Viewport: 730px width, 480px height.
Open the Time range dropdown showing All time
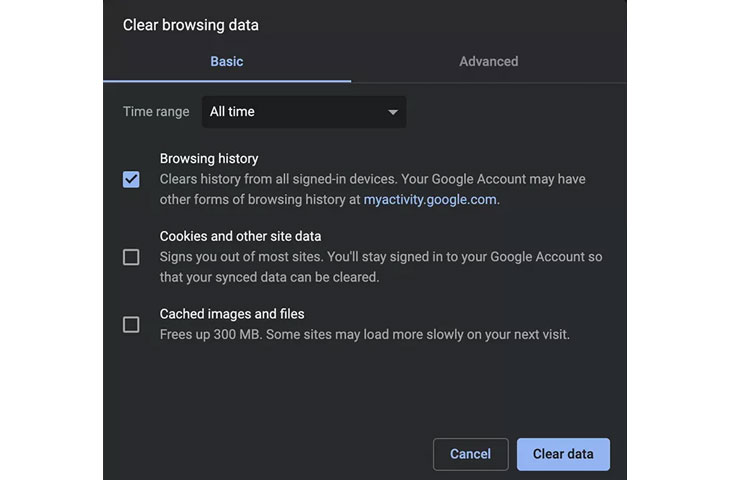[304, 112]
